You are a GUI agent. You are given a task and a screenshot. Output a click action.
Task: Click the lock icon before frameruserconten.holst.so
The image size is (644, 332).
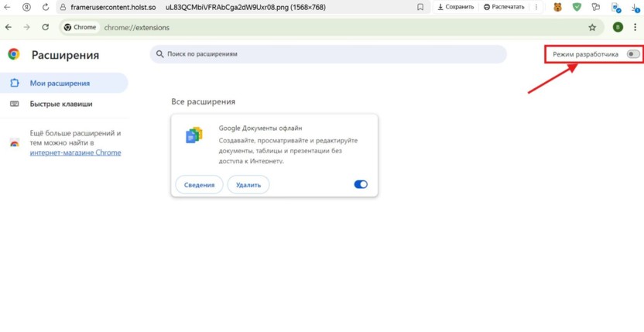click(63, 7)
